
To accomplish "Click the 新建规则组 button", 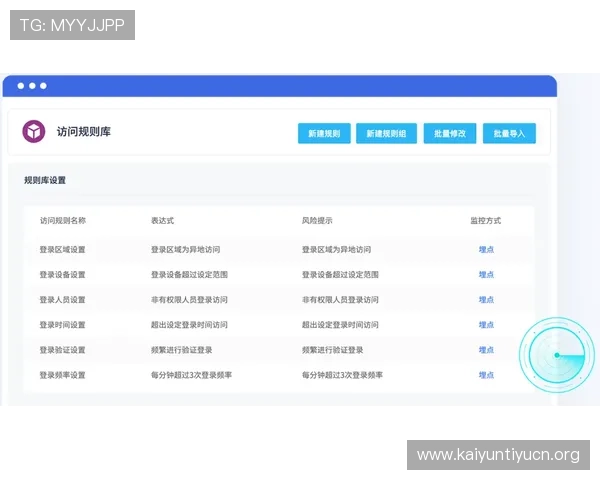I will [386, 134].
